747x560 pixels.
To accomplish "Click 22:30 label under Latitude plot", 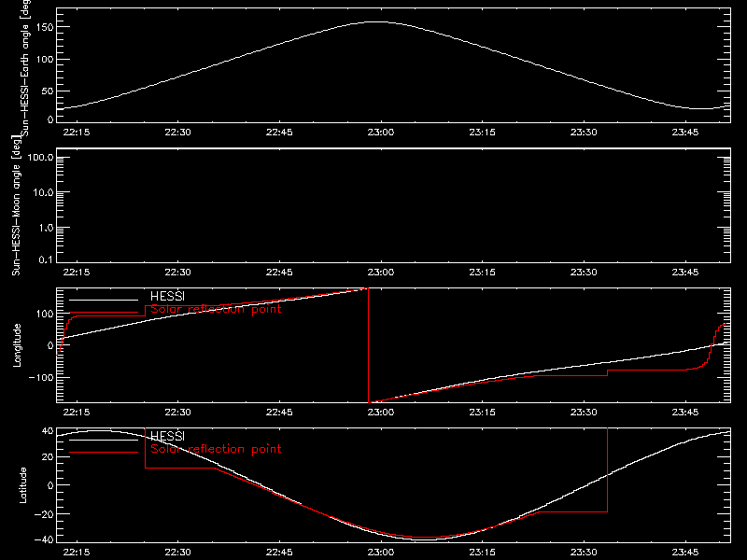I will [x=177, y=552].
